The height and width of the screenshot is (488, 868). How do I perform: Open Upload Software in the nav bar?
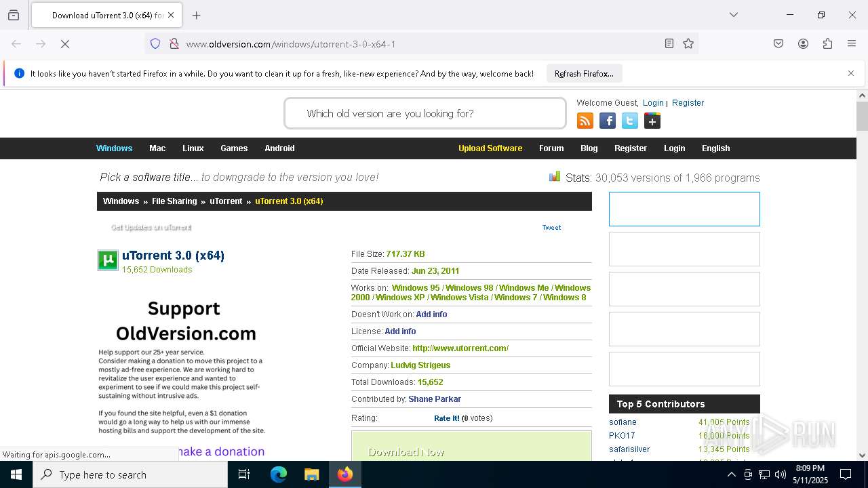pyautogui.click(x=490, y=148)
